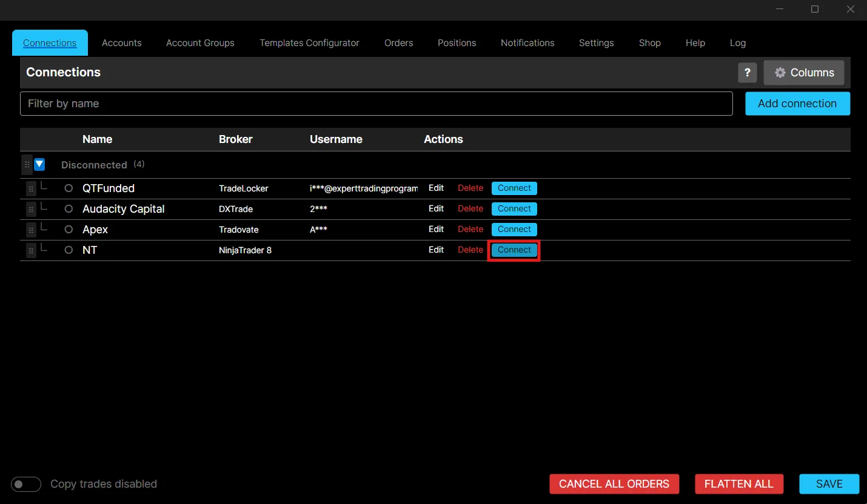Click drag handle icon for QTFunded row
This screenshot has height=504, width=867.
pyautogui.click(x=31, y=189)
